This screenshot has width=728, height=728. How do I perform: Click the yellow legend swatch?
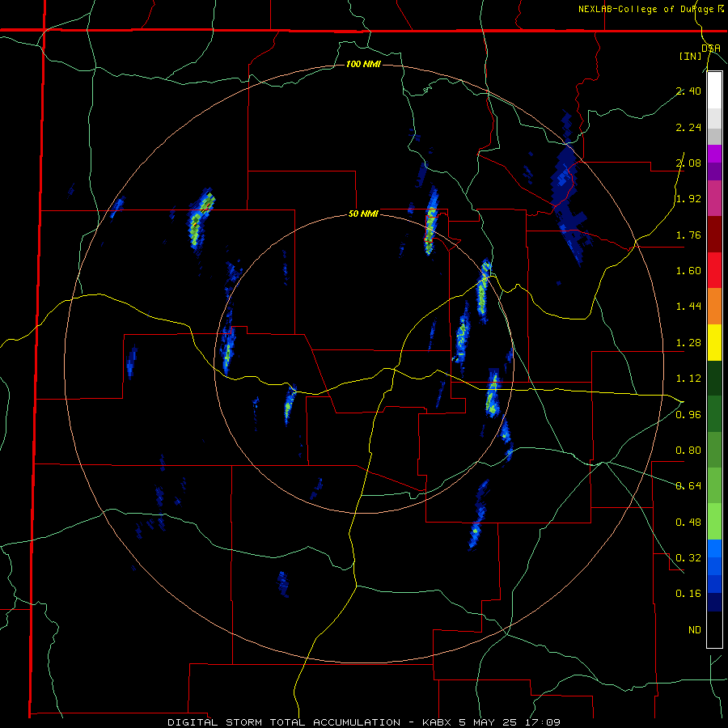tap(714, 342)
